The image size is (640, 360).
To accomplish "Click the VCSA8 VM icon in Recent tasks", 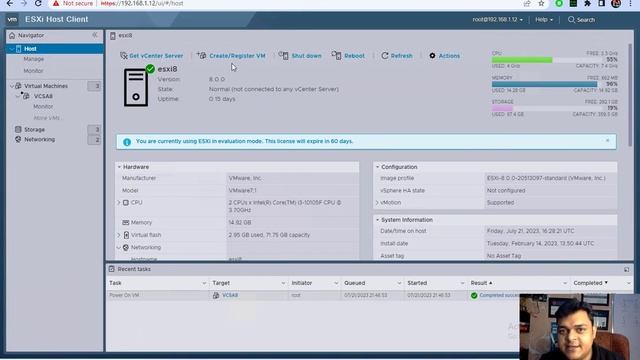I will (x=216, y=295).
